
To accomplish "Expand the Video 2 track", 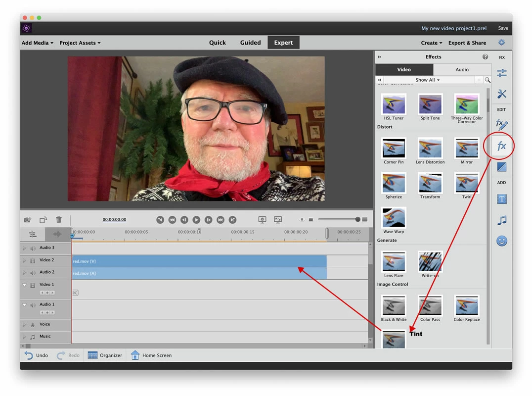I will 24,260.
